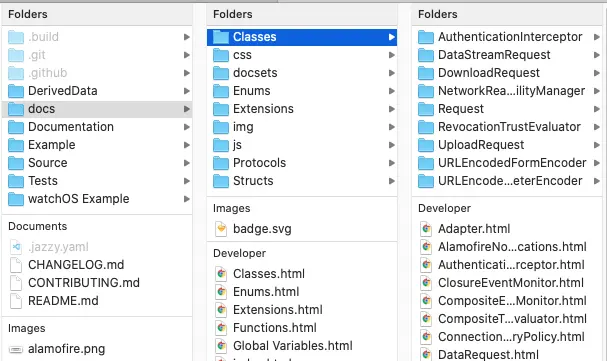Select the DerivedData folder icon
Viewport: 607px width, 361px height.
coord(16,91)
